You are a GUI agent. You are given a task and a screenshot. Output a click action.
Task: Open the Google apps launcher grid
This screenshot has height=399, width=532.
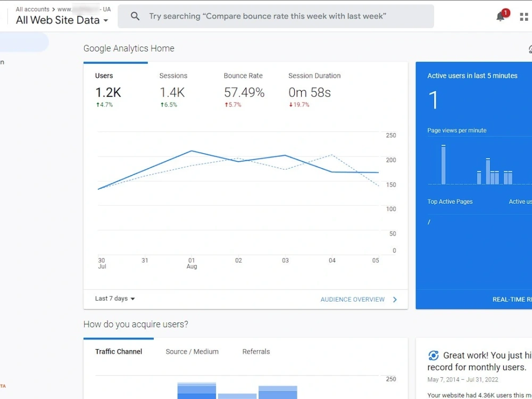click(x=524, y=16)
